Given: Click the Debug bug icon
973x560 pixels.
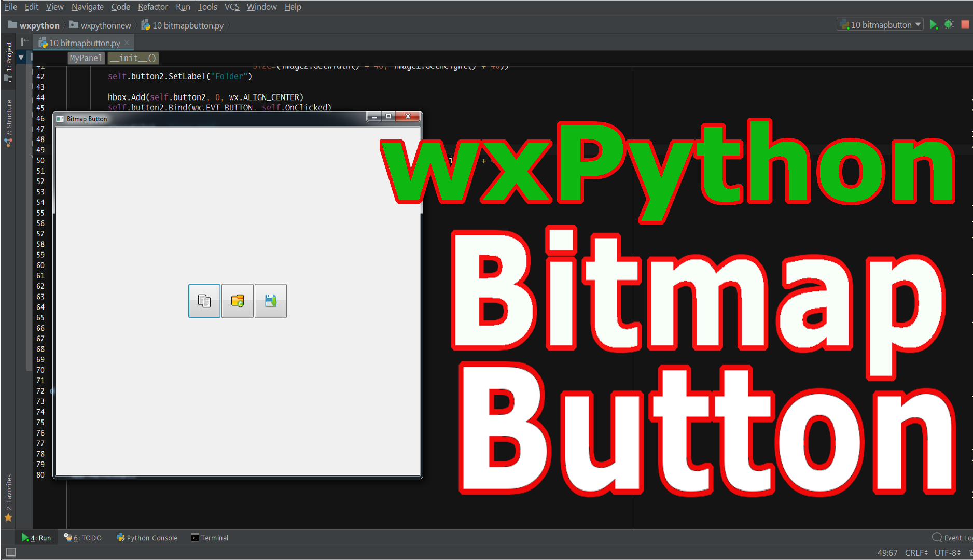Looking at the screenshot, I should pyautogui.click(x=949, y=24).
